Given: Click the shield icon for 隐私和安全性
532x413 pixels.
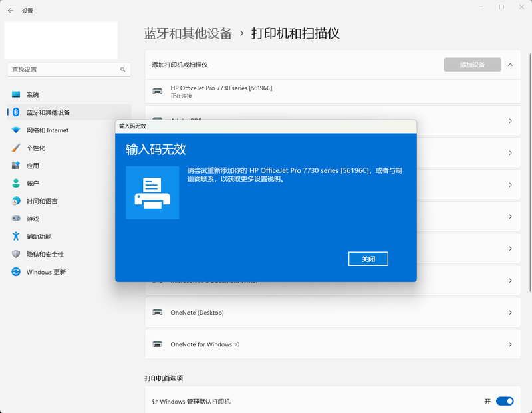Looking at the screenshot, I should pyautogui.click(x=16, y=254).
